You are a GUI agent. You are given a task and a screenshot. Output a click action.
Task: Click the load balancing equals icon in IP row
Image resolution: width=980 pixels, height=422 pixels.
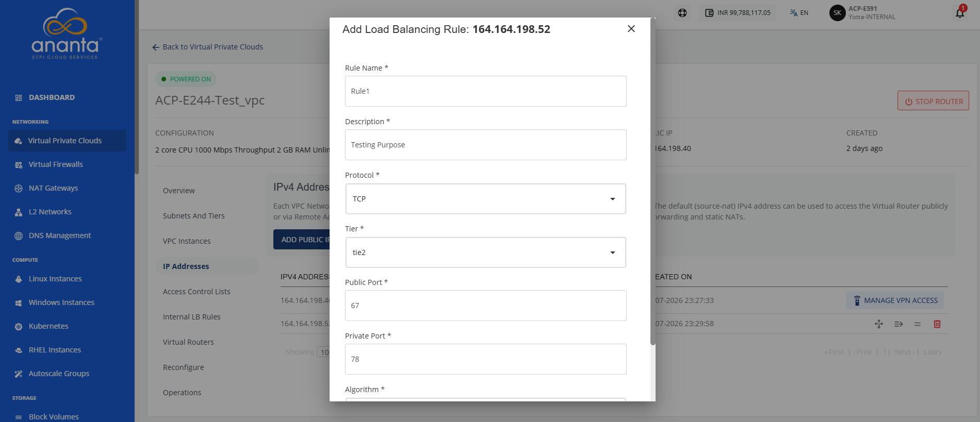(x=918, y=324)
